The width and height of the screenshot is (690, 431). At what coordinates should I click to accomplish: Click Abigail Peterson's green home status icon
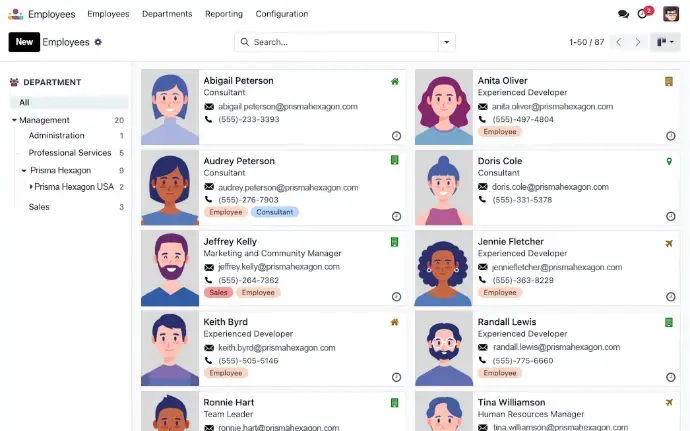pyautogui.click(x=395, y=81)
